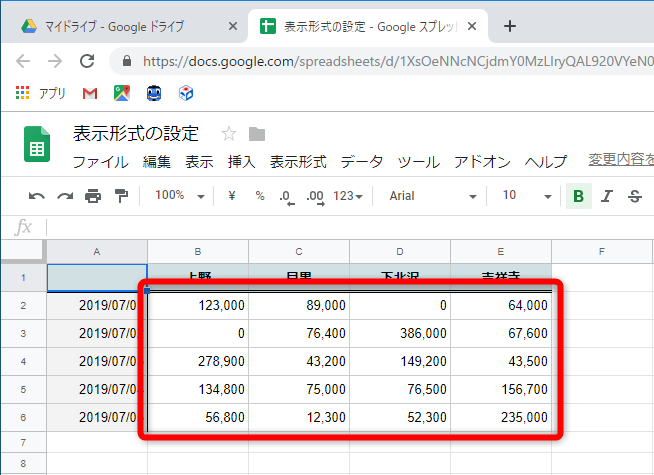Open the Google Maps bookmark

(122, 93)
